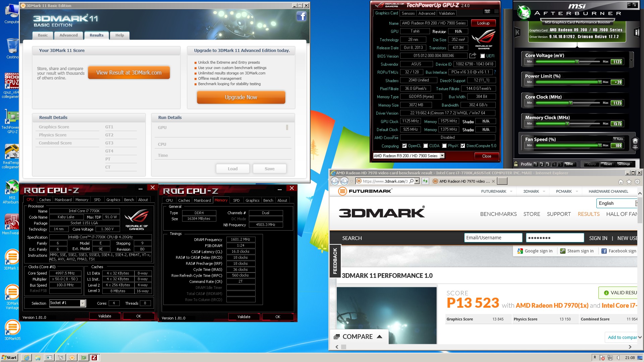This screenshot has height=362, width=644.
Task: Open the English language dropdown on 3dmark.com
Action: (617, 203)
